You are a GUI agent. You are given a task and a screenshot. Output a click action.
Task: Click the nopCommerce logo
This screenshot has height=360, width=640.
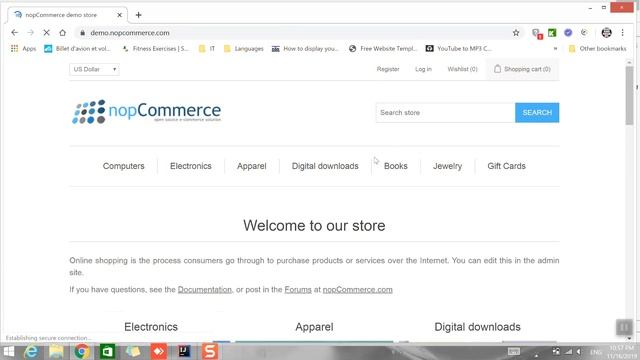(147, 111)
